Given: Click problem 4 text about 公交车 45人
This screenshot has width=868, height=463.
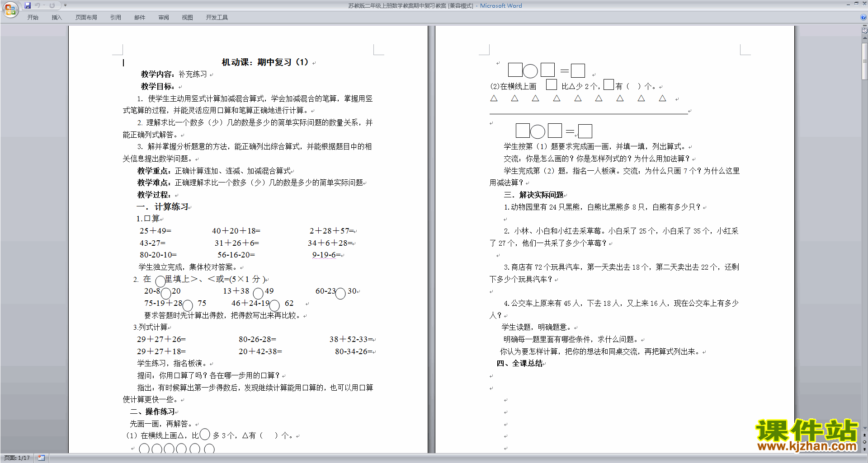Looking at the screenshot, I should pos(614,309).
